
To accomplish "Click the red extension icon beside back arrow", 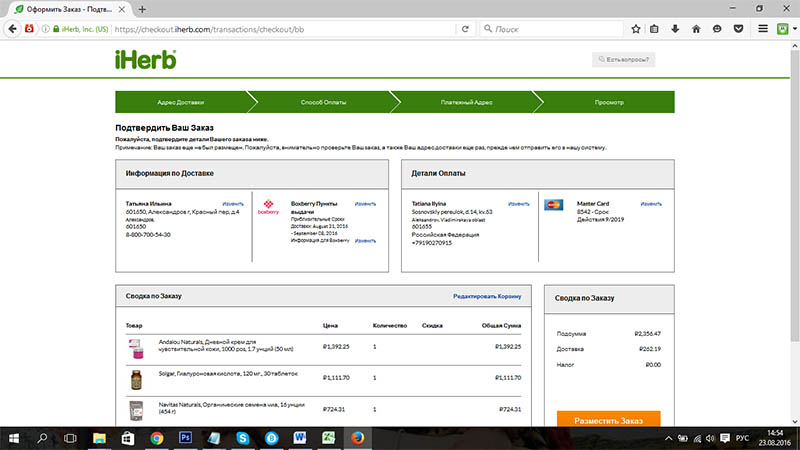I will (29, 29).
